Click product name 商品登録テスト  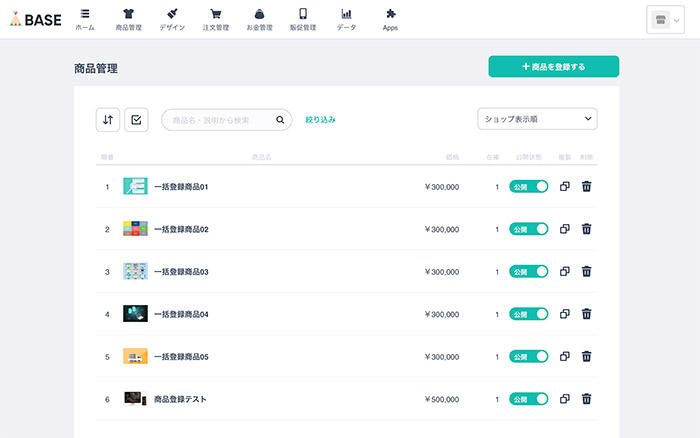180,399
